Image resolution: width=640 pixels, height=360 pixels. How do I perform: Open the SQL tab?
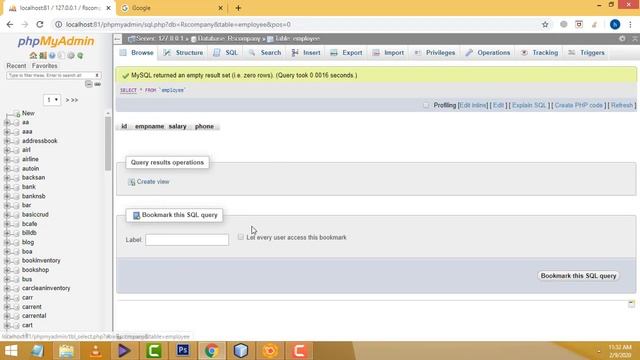(x=226, y=53)
